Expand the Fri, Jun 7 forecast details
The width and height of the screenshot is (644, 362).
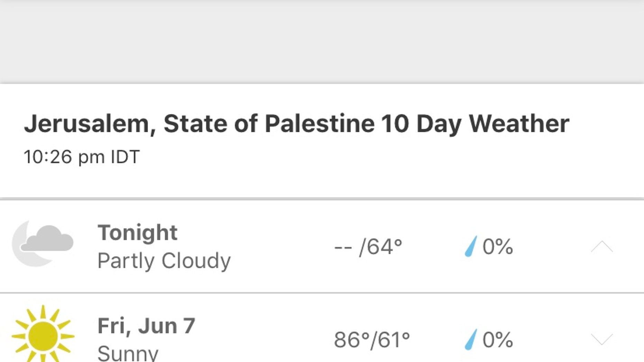(x=602, y=340)
